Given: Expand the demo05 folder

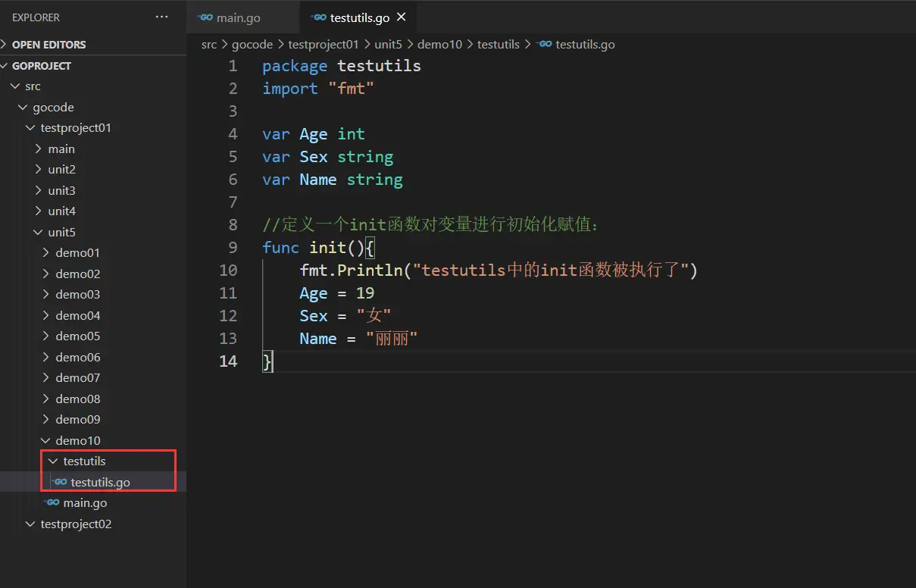Looking at the screenshot, I should tap(77, 336).
